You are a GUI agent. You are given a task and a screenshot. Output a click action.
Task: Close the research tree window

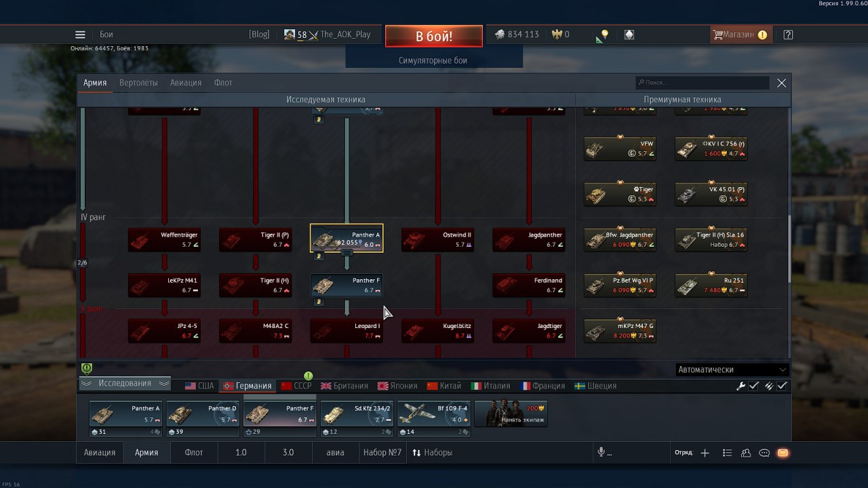click(x=782, y=83)
